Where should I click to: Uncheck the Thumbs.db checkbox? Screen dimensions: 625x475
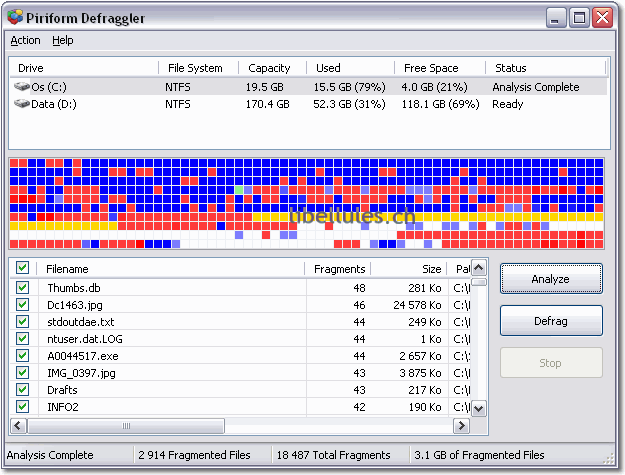pos(22,287)
